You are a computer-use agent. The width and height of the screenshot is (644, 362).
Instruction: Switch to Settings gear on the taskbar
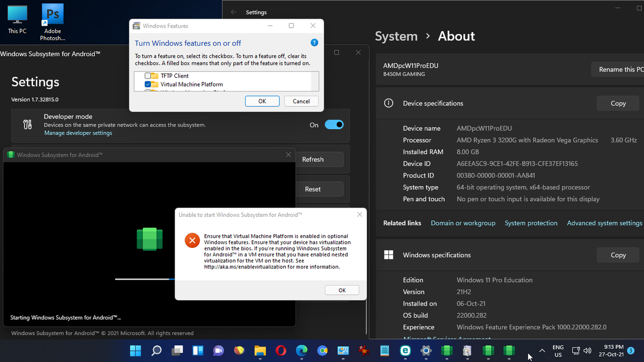coord(426,350)
